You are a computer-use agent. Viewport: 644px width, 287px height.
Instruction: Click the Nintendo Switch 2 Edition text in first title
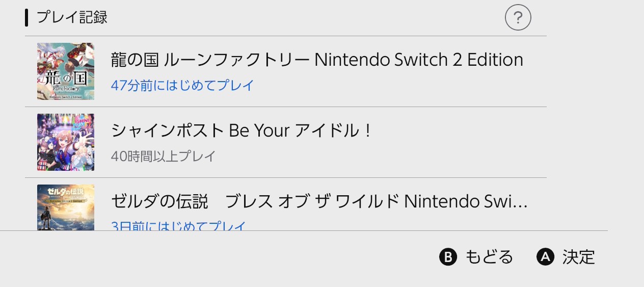419,60
